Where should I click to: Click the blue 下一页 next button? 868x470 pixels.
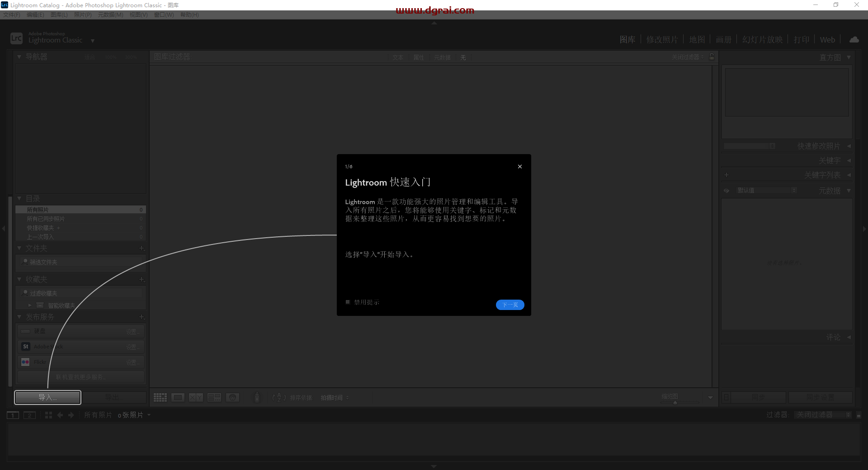[510, 305]
